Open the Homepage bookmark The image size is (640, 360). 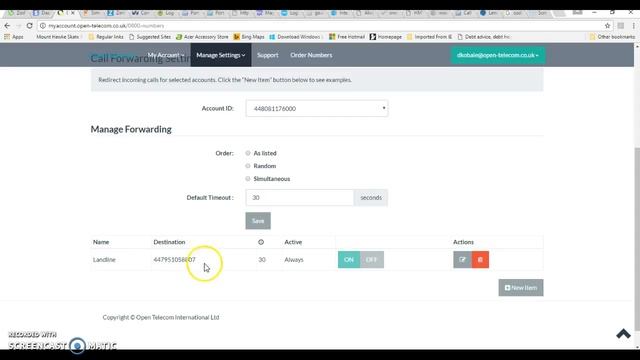386,37
